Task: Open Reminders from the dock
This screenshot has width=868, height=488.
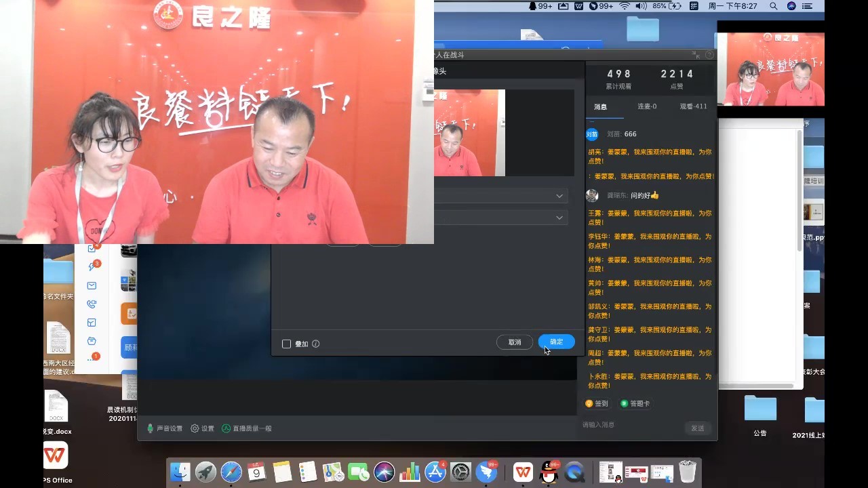Action: tap(308, 472)
